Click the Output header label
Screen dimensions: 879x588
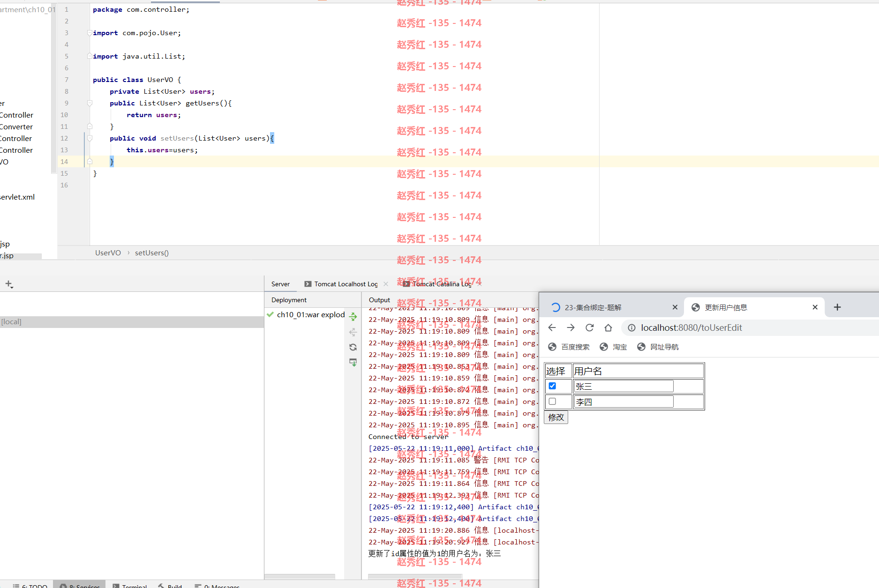(x=379, y=300)
